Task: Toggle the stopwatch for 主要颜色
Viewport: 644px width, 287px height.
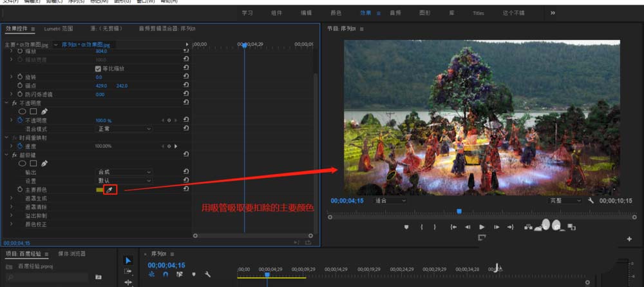Action: (x=21, y=190)
